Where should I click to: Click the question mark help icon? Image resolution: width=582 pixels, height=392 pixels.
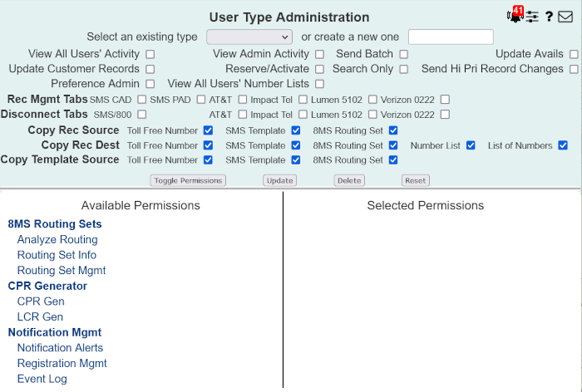[x=549, y=17]
